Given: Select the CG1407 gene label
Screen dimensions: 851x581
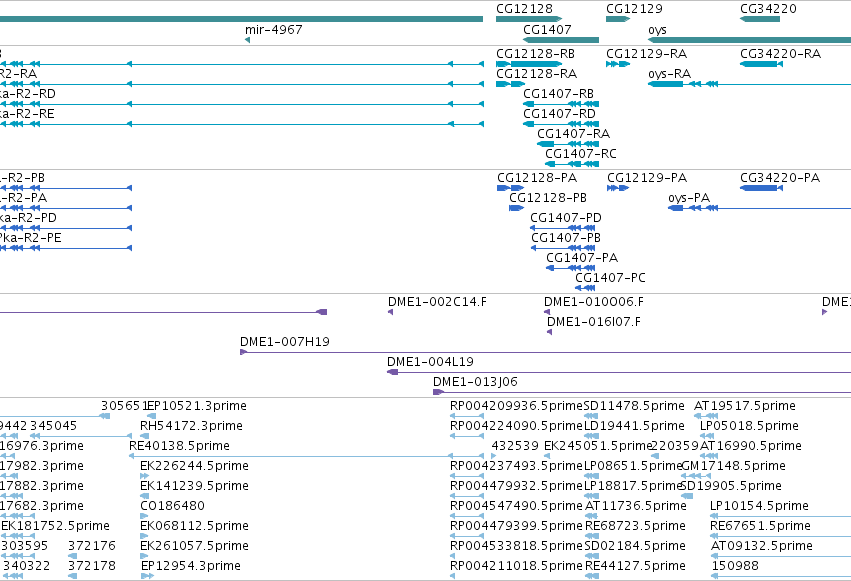Looking at the screenshot, I should (547, 29).
